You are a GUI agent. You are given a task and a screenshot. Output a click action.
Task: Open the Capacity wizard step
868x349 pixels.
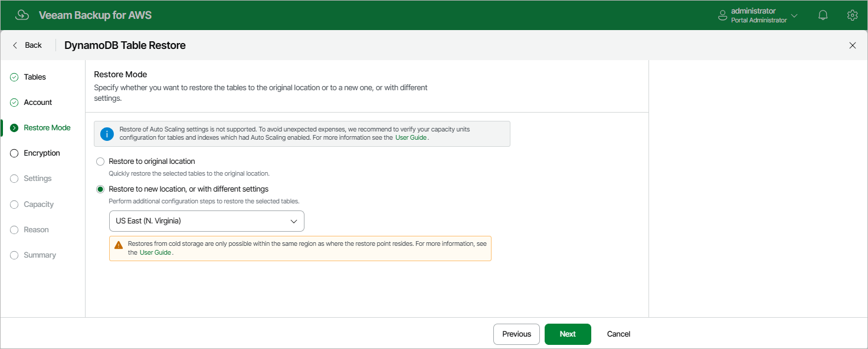(39, 205)
